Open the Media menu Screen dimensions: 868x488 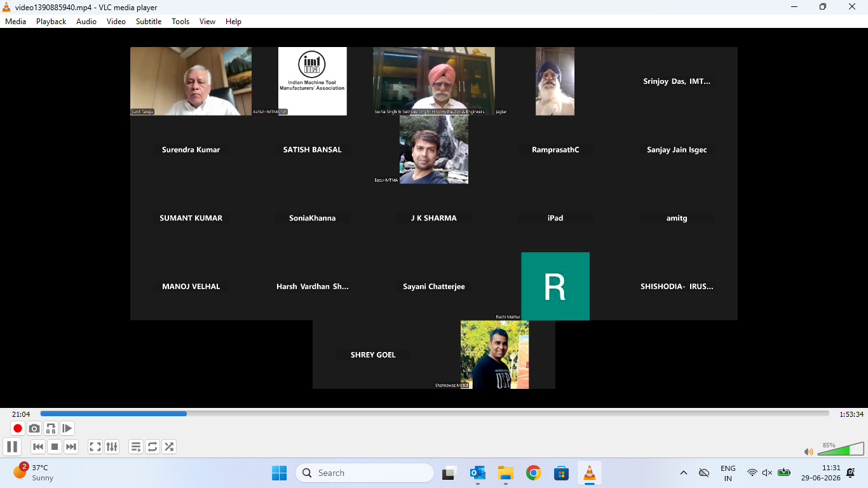point(15,21)
